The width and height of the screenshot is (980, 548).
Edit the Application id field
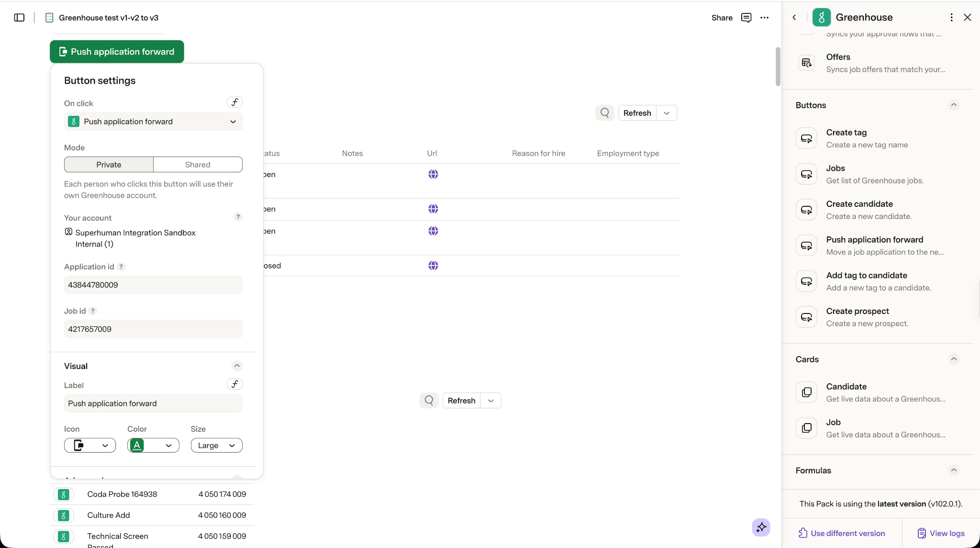(153, 285)
